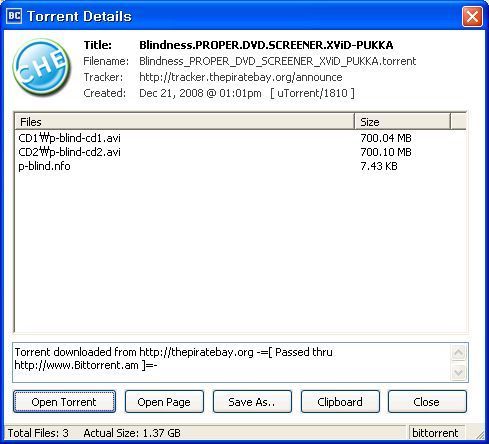Sort the list by the Files column header
The image size is (489, 444).
pyautogui.click(x=184, y=122)
